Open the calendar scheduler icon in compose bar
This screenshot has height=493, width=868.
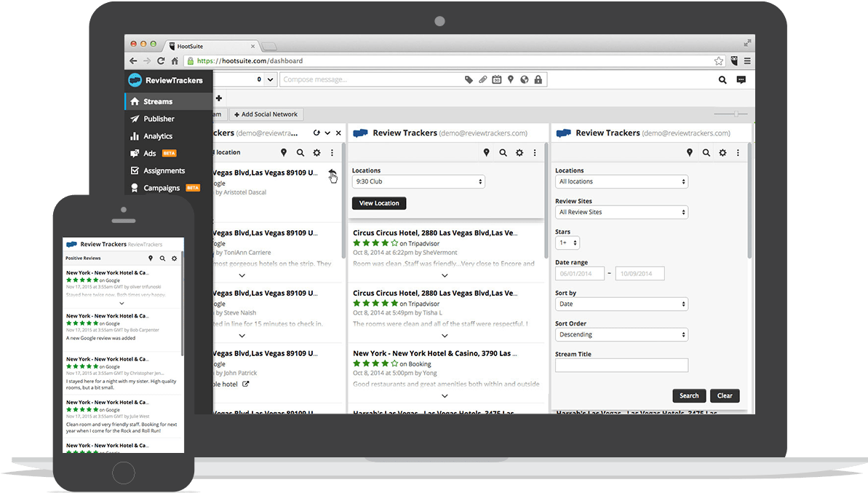point(496,79)
